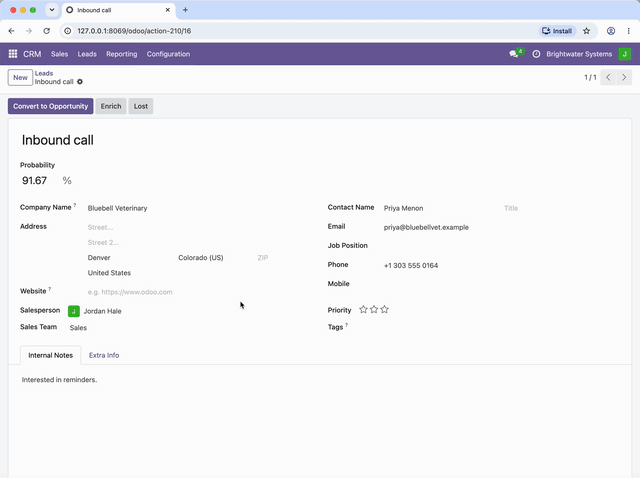Edit the email priya@bluebellvet.example
640x478 pixels.
[500, 227]
